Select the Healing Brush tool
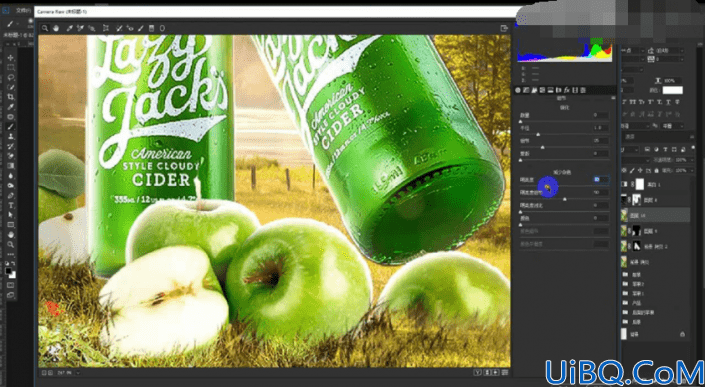The height and width of the screenshot is (387, 705). click(x=11, y=117)
